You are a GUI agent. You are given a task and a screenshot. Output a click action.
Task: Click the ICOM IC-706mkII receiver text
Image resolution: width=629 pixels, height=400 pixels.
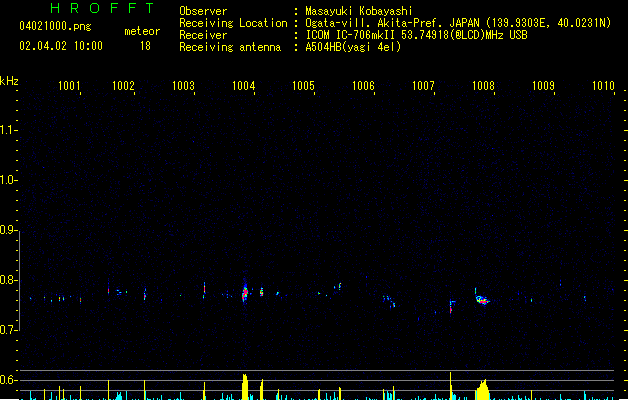tap(416, 35)
